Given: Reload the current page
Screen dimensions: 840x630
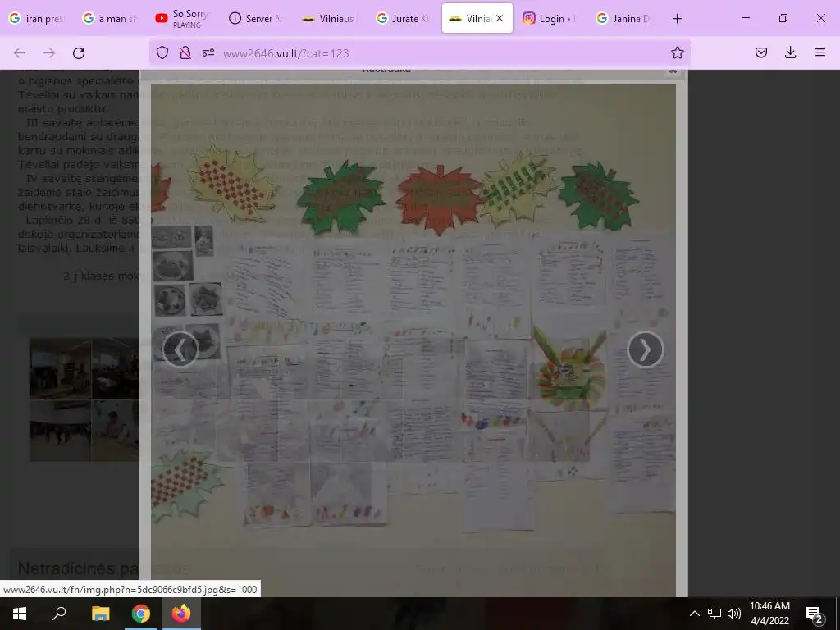Looking at the screenshot, I should click(x=79, y=53).
